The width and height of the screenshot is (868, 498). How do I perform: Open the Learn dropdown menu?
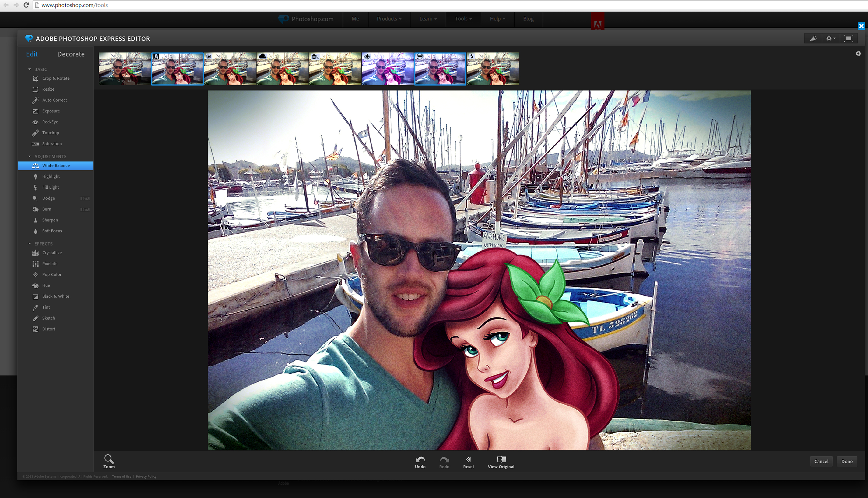tap(428, 19)
